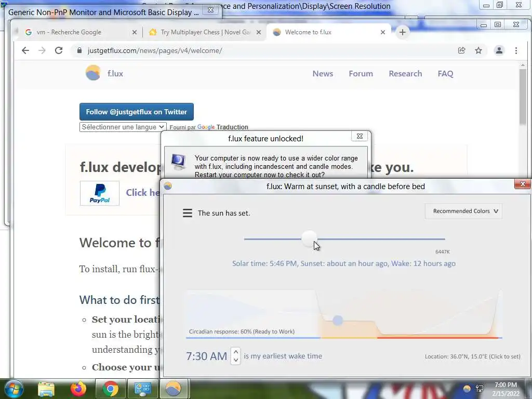Click the Chrome page scrollbar thumb

tap(523, 97)
